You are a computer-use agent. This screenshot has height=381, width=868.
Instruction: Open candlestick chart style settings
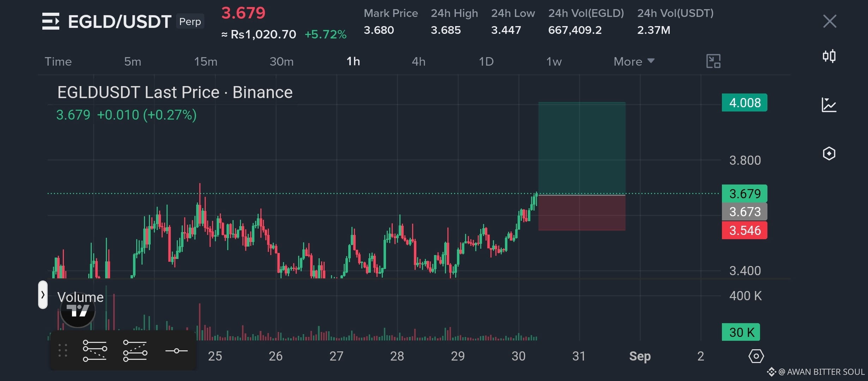(829, 56)
